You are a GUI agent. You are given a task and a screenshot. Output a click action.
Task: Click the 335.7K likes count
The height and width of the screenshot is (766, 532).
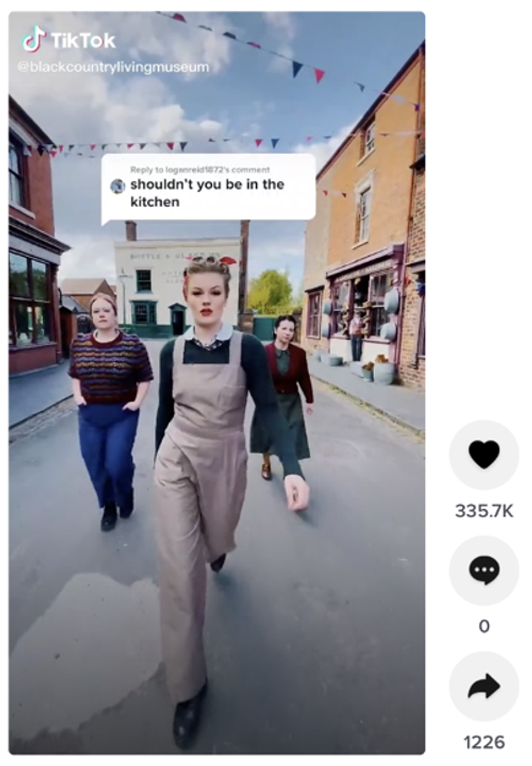[484, 511]
